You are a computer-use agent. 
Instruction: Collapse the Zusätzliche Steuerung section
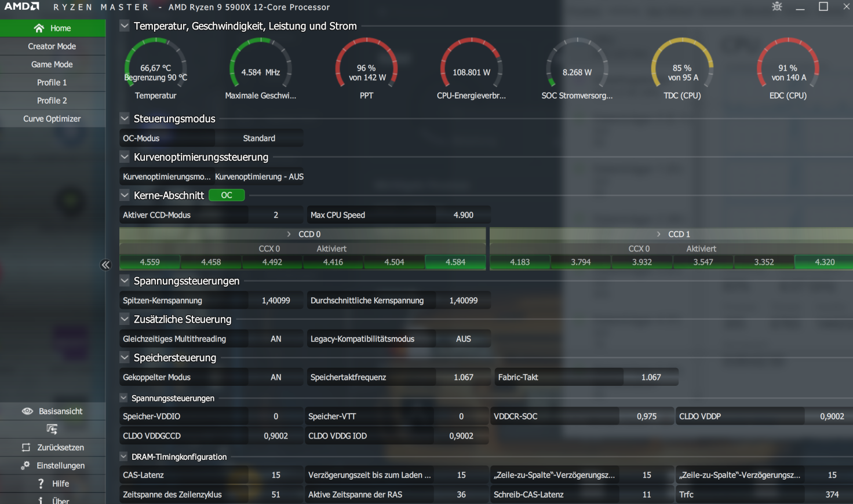point(125,319)
